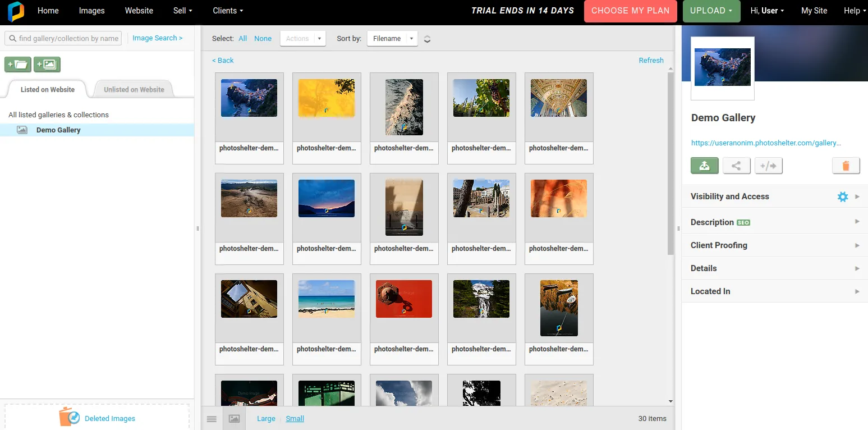
Task: Toggle sort order with the up/down arrows icon
Action: tap(427, 39)
